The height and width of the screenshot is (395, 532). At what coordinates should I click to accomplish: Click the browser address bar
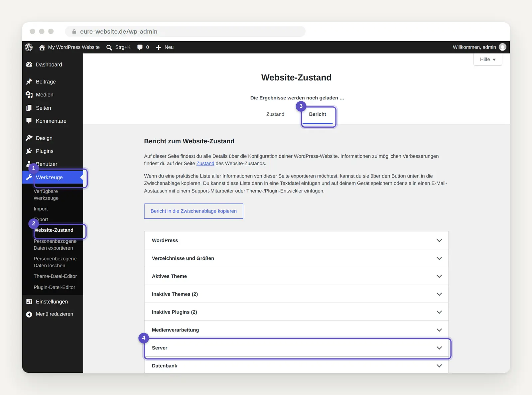click(x=185, y=32)
